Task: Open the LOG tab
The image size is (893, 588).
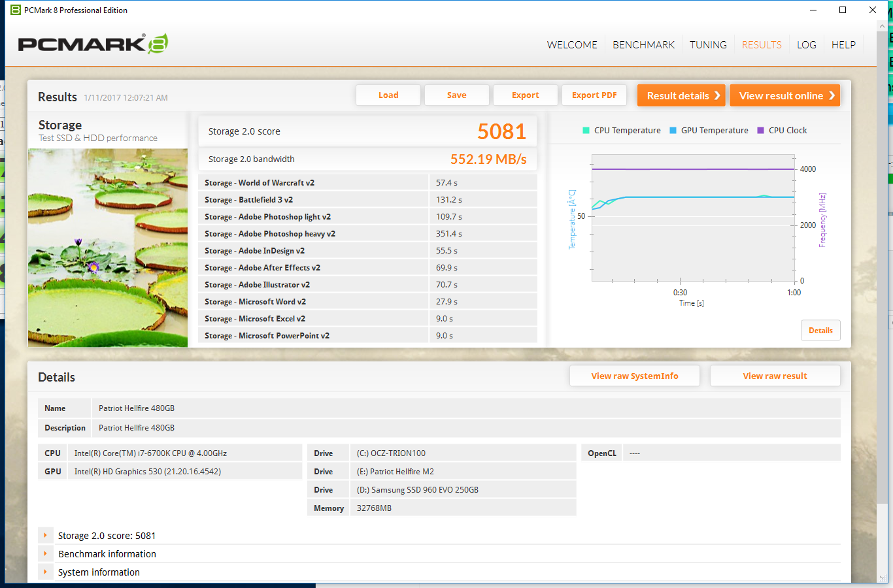Action: tap(806, 45)
